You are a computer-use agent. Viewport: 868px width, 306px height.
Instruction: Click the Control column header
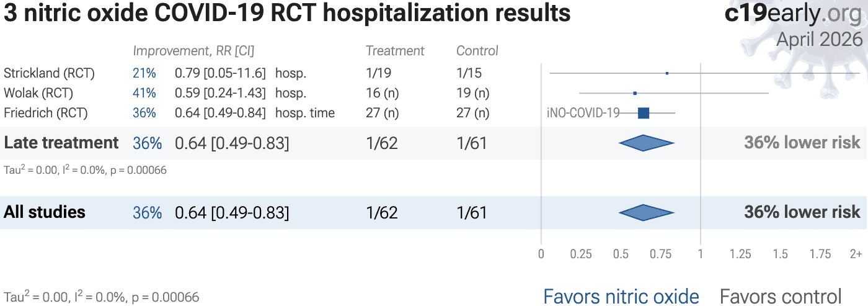[x=477, y=51]
